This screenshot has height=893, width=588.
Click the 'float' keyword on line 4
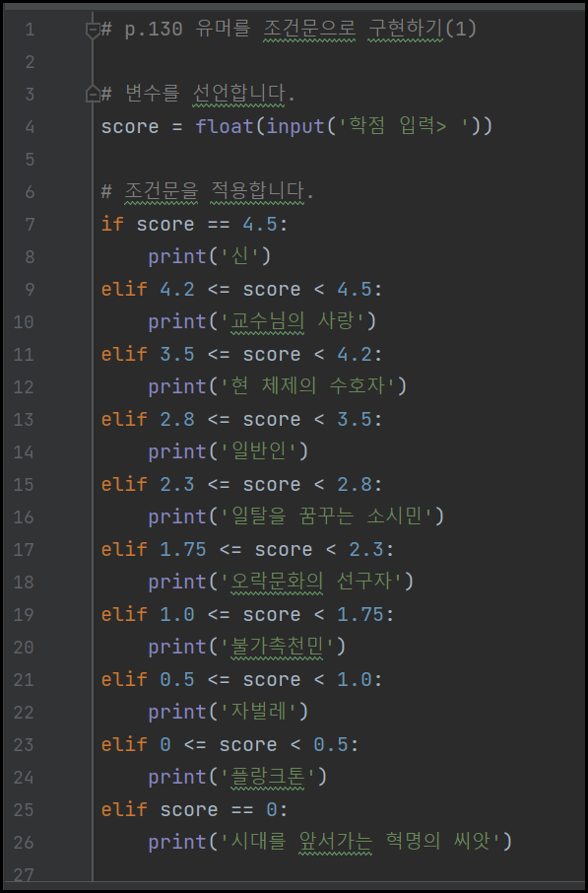(225, 126)
